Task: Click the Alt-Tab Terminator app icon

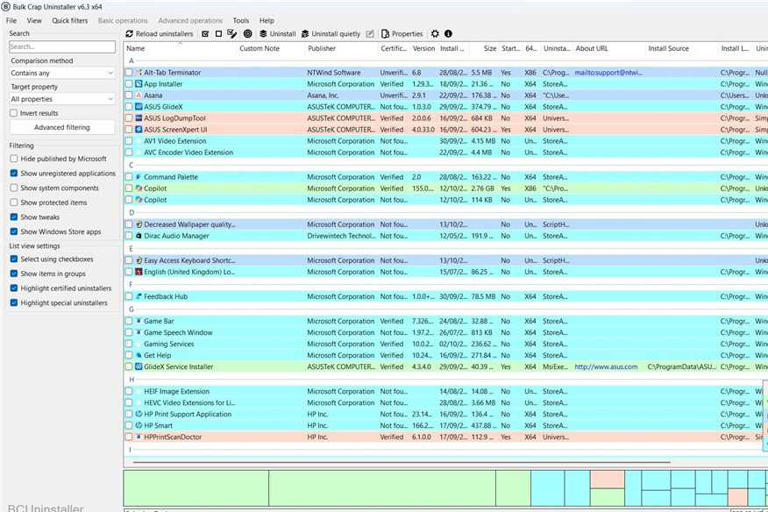Action: (x=139, y=73)
